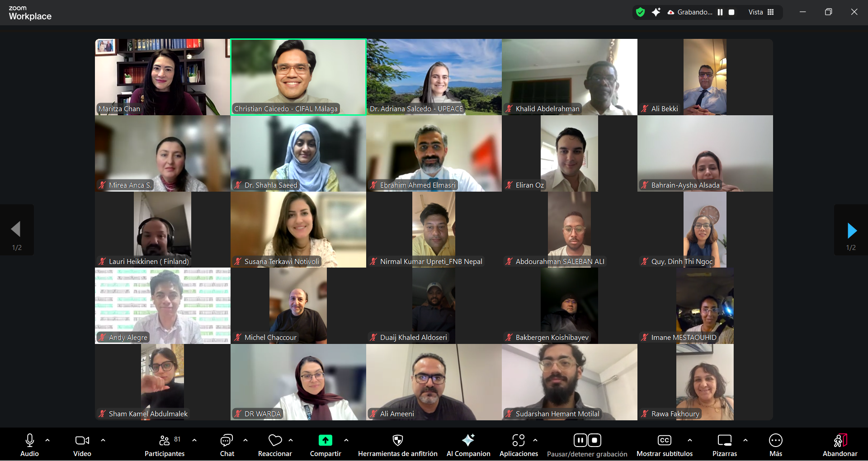
Task: Go to next page of participants
Action: point(851,230)
